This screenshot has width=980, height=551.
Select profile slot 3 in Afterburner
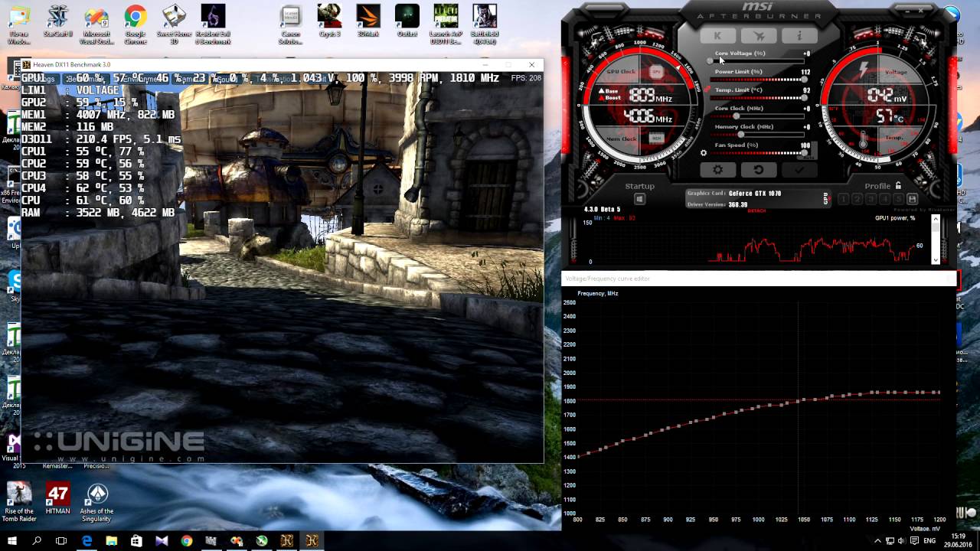click(x=871, y=199)
